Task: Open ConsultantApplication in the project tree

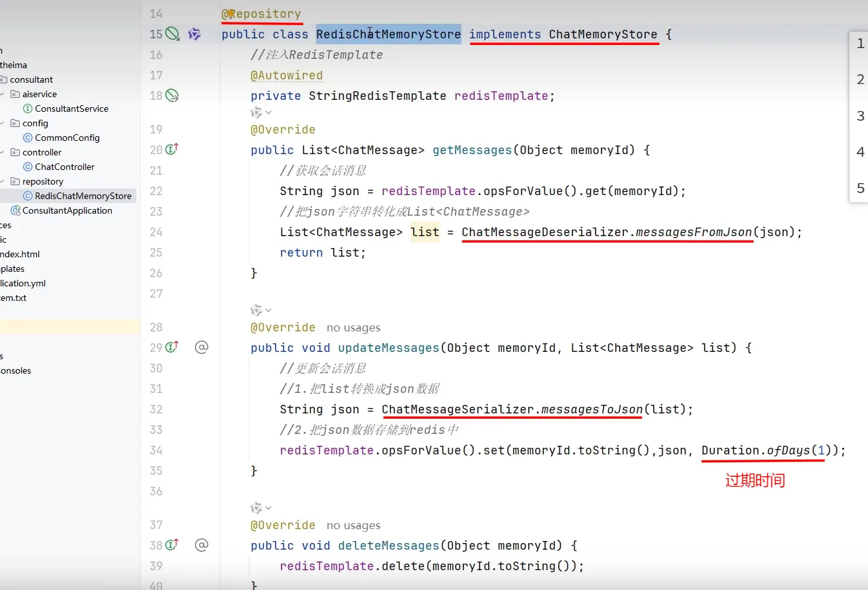Action: 67,210
